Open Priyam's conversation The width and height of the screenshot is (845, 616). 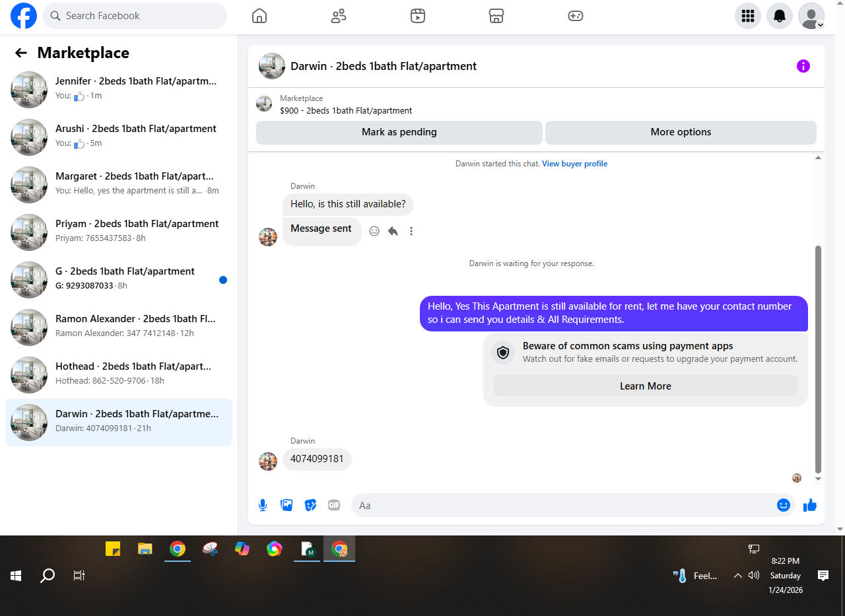[x=119, y=232]
